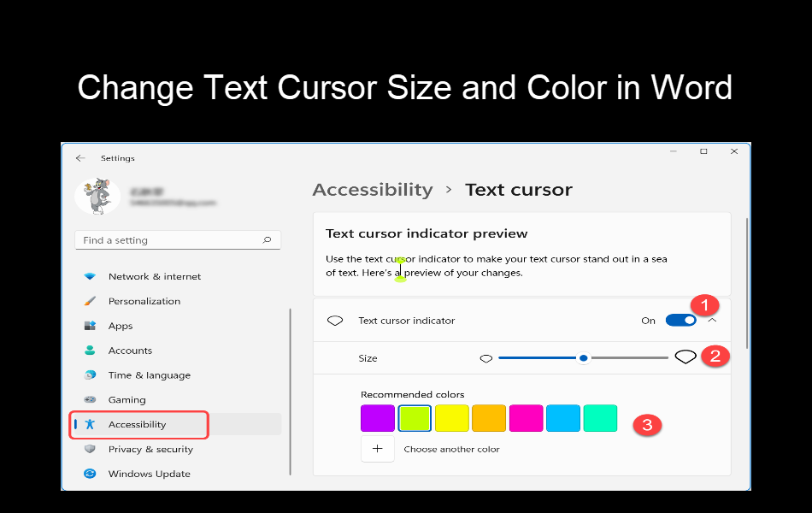Viewport: 812px width, 513px height.
Task: Click the Find a setting search box
Action: 178,240
